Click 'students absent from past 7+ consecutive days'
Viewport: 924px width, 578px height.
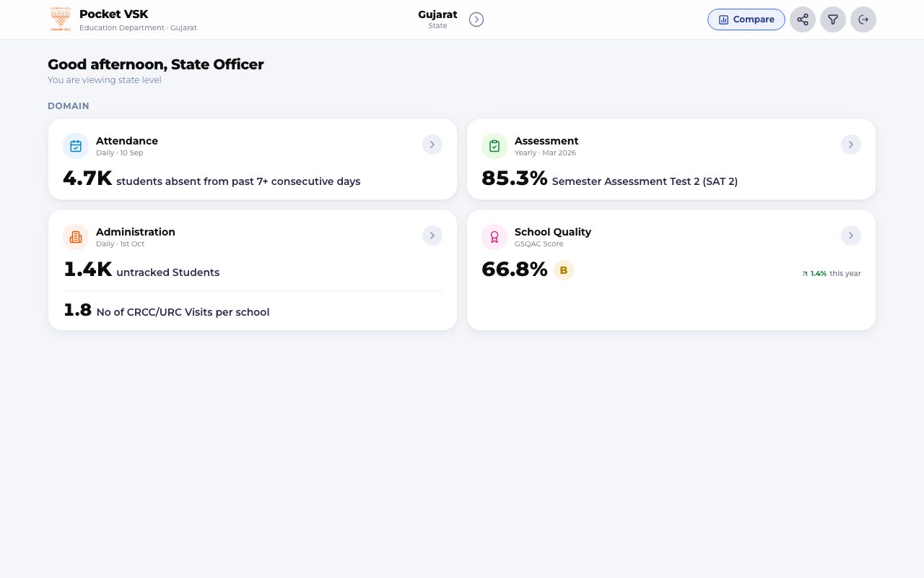pos(238,181)
